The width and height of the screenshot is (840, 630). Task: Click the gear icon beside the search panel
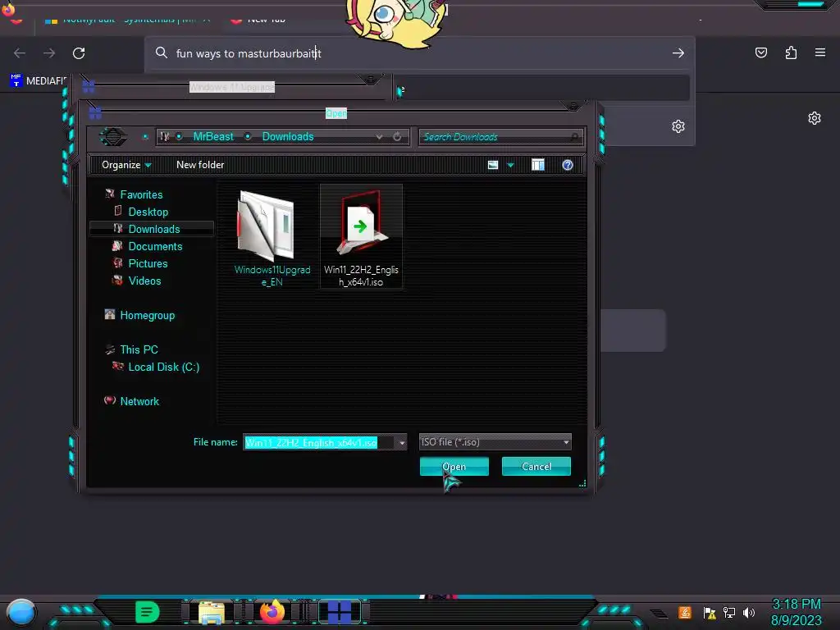coord(678,126)
